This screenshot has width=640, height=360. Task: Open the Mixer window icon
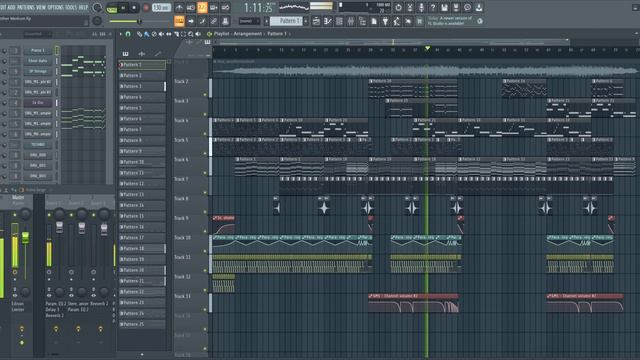point(351,21)
